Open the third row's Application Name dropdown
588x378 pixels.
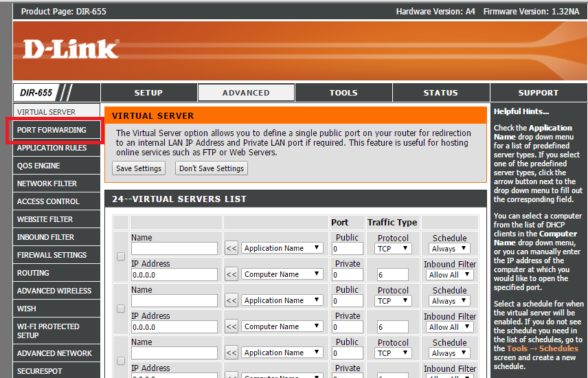tap(282, 353)
